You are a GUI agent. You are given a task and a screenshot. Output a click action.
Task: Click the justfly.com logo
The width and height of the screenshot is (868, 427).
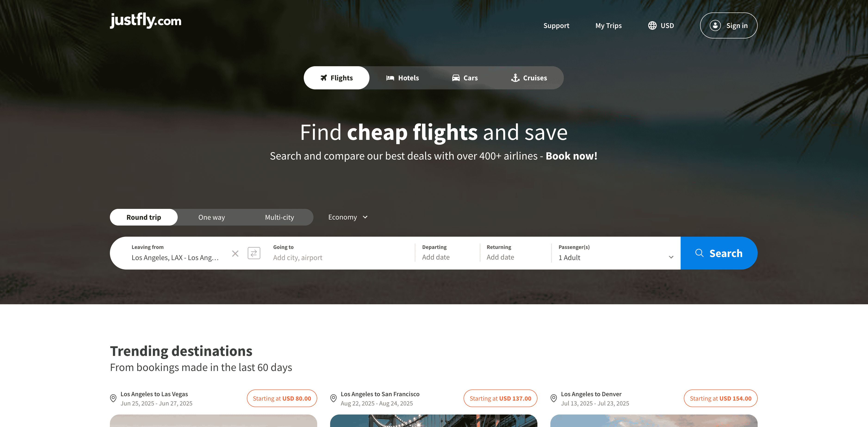click(146, 20)
